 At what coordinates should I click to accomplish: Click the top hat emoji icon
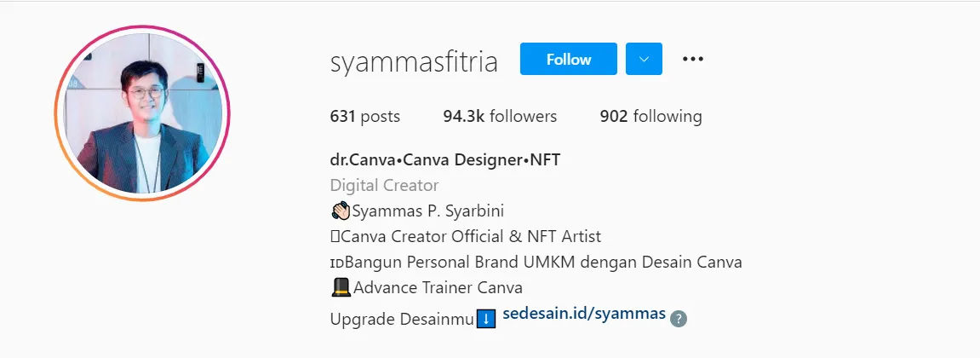click(x=341, y=288)
